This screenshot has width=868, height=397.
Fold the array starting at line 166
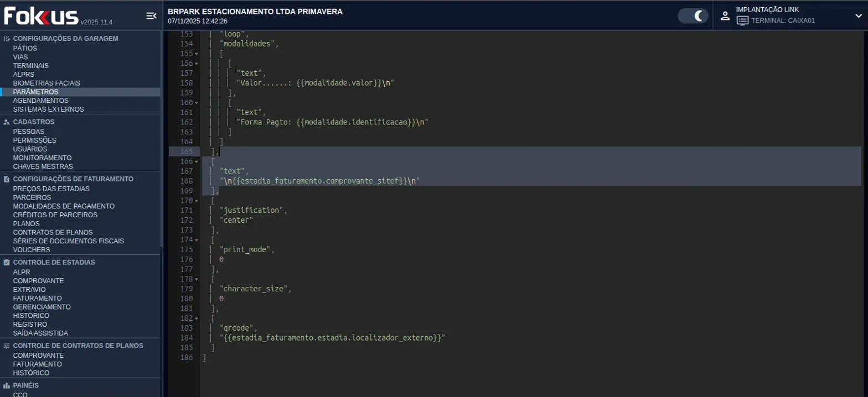click(x=197, y=161)
